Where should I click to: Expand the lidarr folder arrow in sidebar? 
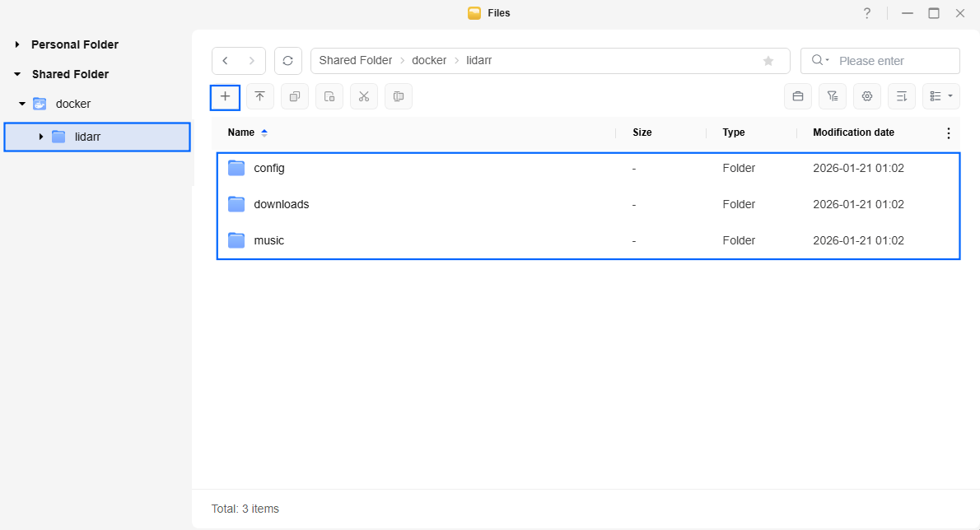point(40,137)
